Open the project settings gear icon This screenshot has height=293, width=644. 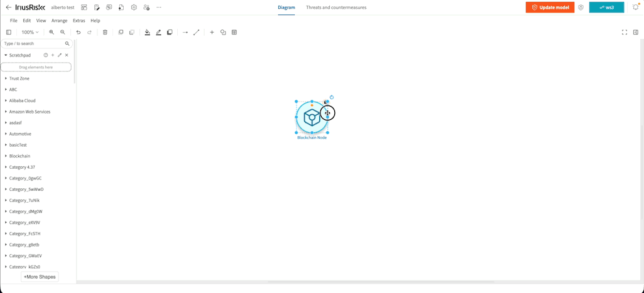134,8
